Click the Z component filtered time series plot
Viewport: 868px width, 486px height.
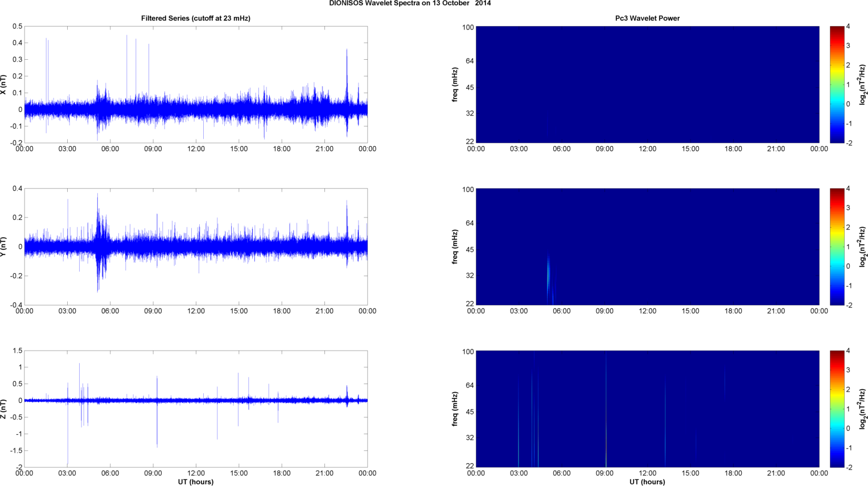[196, 409]
